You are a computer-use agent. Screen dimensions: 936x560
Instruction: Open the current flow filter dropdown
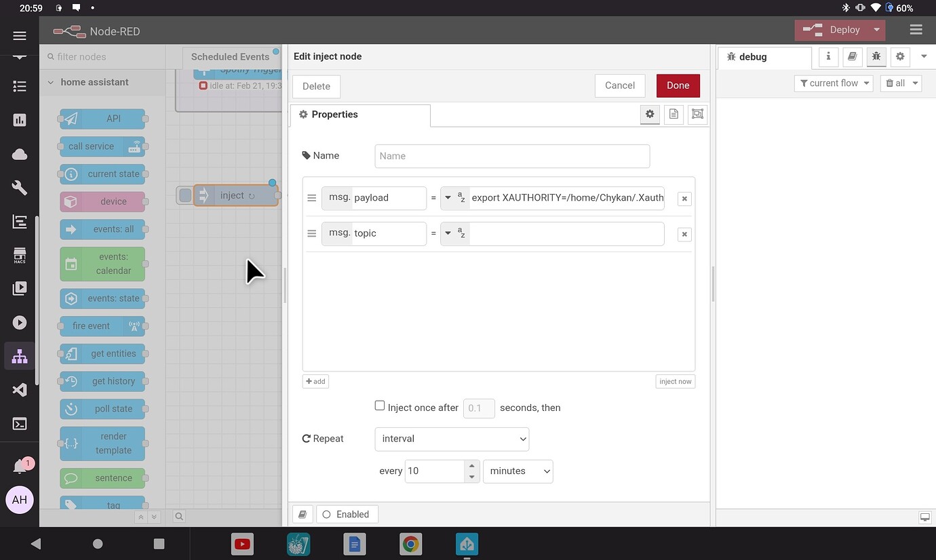click(833, 83)
